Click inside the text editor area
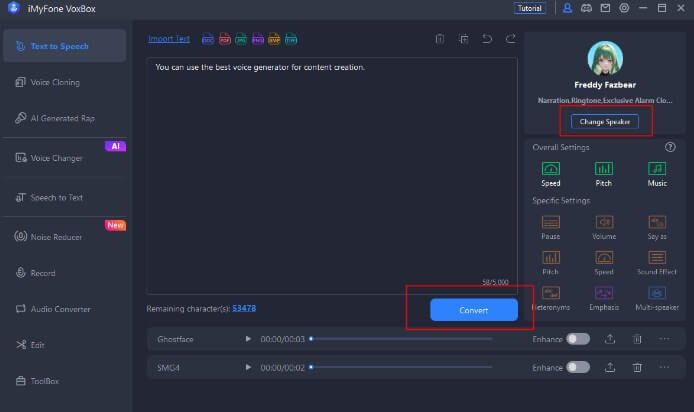 click(332, 176)
